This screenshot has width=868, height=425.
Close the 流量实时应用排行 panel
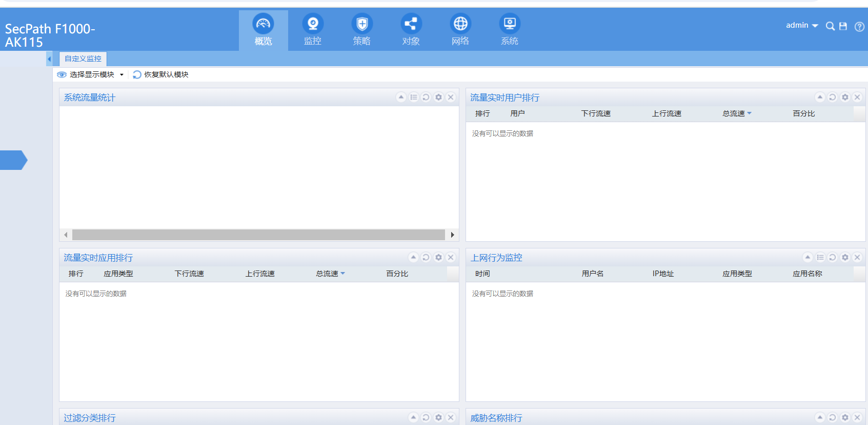pos(451,257)
